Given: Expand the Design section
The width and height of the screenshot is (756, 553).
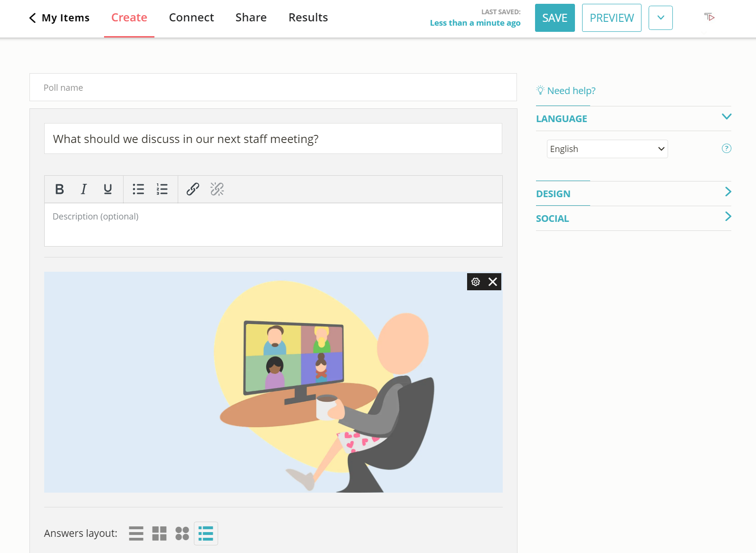Looking at the screenshot, I should tap(633, 194).
